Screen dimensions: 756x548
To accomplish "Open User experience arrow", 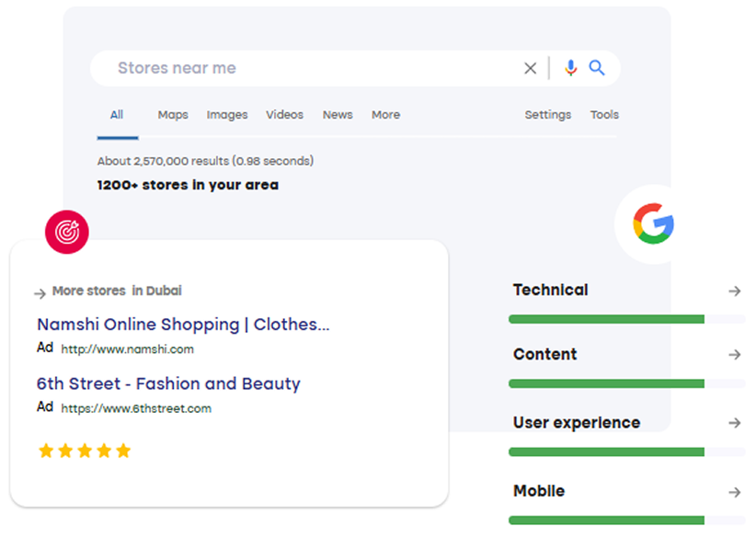I will tap(734, 423).
